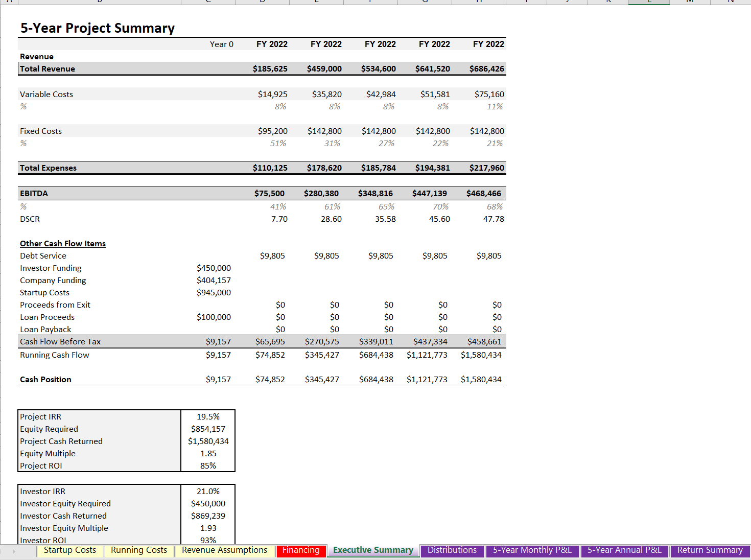Select the $458,661 cash flow cell
Screen dimensions: 751x560
tap(484, 342)
